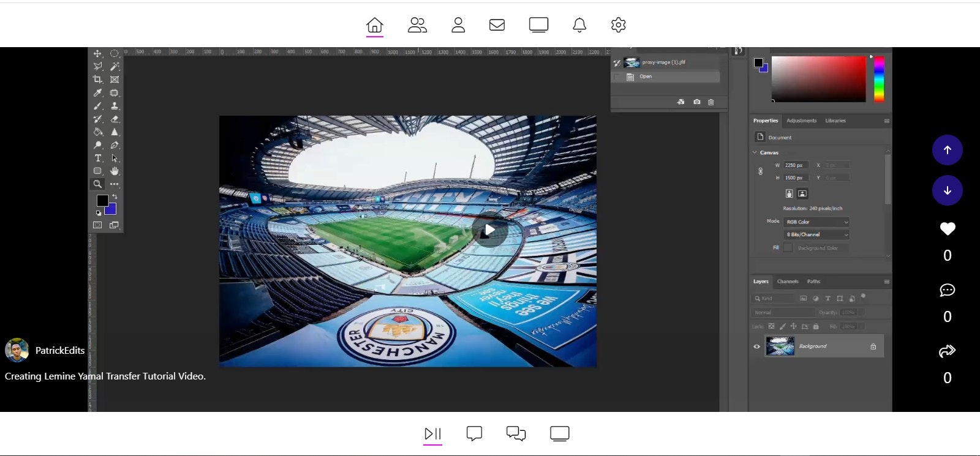Collapse the Canvas section
Image resolution: width=980 pixels, height=456 pixels.
click(x=755, y=152)
